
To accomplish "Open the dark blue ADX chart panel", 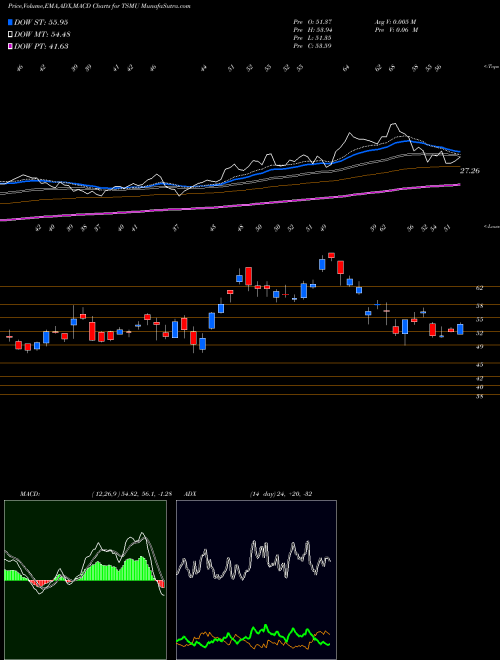I will tap(256, 580).
